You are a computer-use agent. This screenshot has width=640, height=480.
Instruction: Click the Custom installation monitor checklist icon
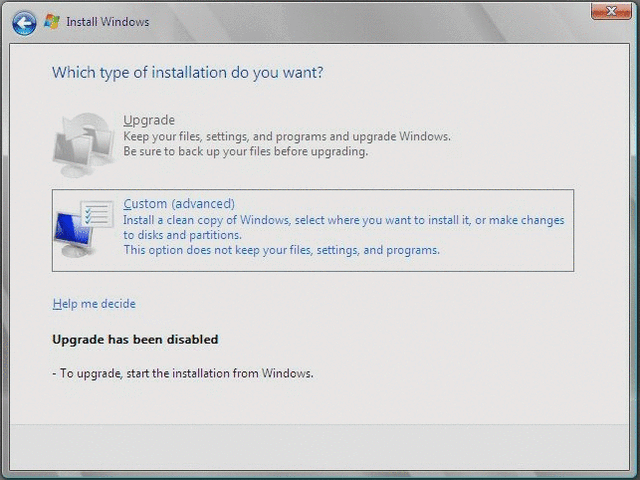pos(83,229)
